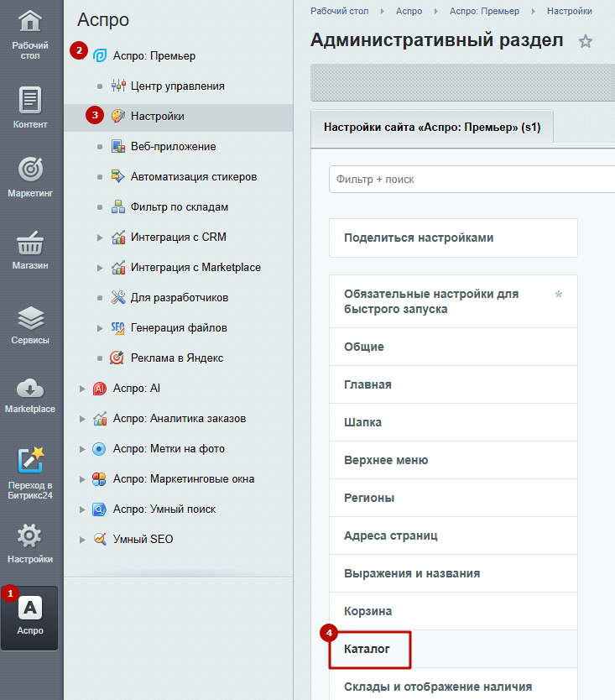
Task: Click the Аспро: Премьер logo icon
Action: pos(100,55)
